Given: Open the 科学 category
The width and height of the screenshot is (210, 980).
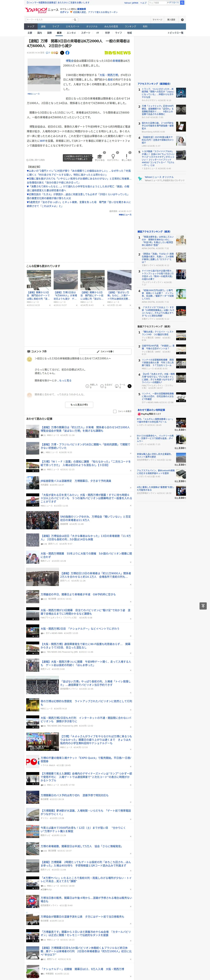Looking at the screenshot, I should pos(107,33).
